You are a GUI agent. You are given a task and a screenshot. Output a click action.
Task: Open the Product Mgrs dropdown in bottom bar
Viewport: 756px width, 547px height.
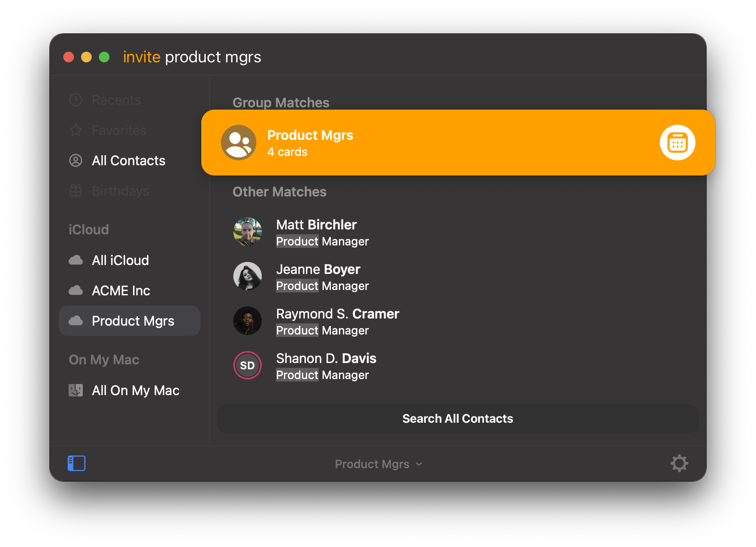click(x=378, y=464)
